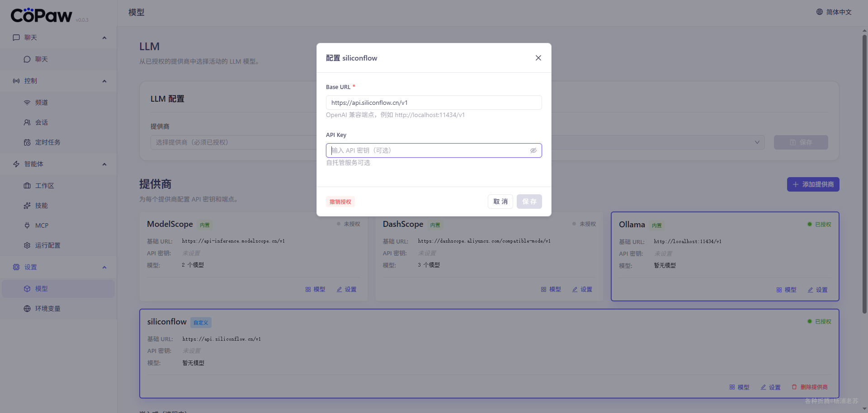The width and height of the screenshot is (868, 413).
Task: Click the siliconflow 自定义 tag
Action: tap(201, 323)
